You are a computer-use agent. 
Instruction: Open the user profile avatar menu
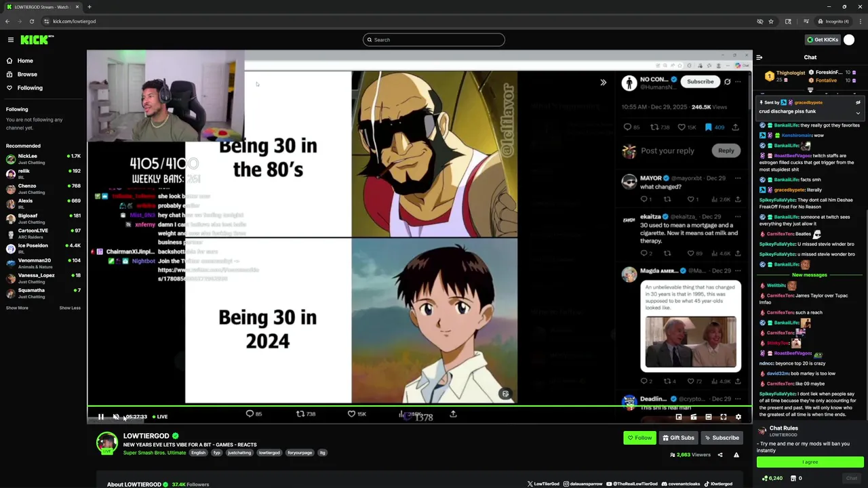[849, 40]
